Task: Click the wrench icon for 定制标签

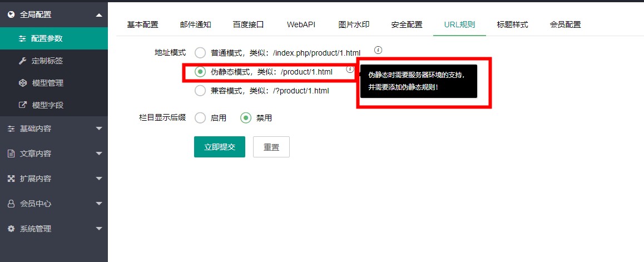Action: [22, 61]
